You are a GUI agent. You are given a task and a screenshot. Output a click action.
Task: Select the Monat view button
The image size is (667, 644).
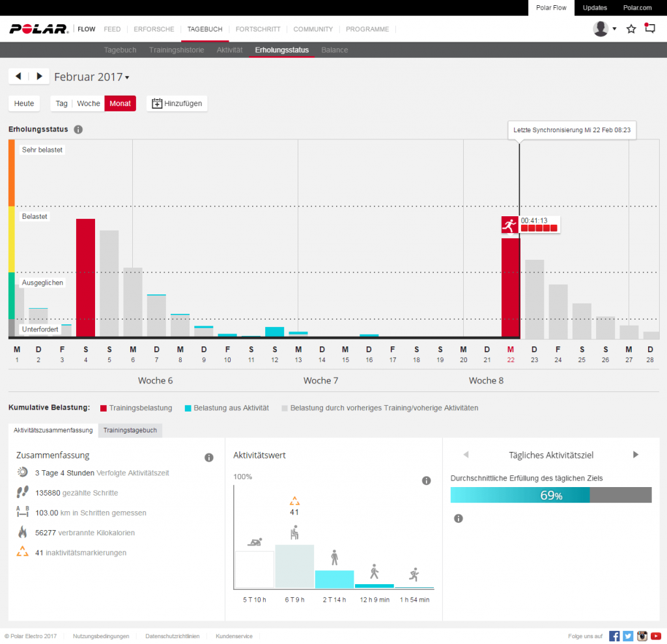coord(120,104)
